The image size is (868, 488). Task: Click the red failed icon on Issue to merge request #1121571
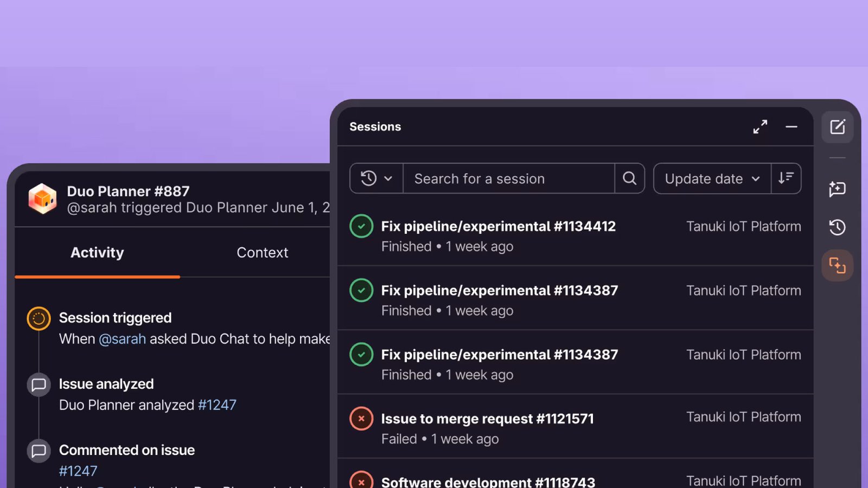pos(361,418)
